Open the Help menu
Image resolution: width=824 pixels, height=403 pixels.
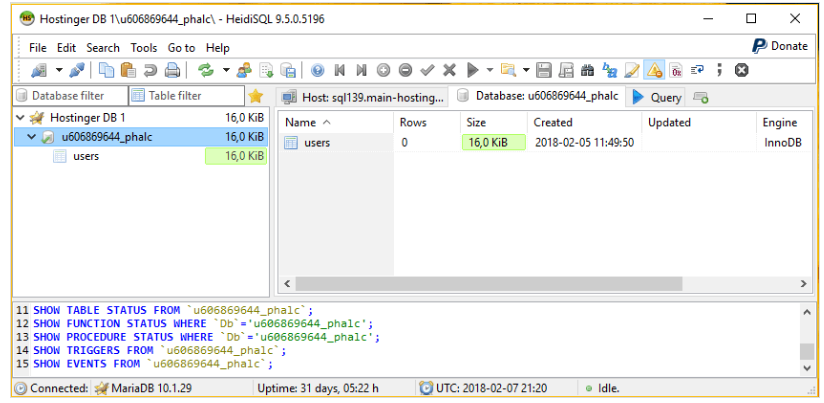218,48
